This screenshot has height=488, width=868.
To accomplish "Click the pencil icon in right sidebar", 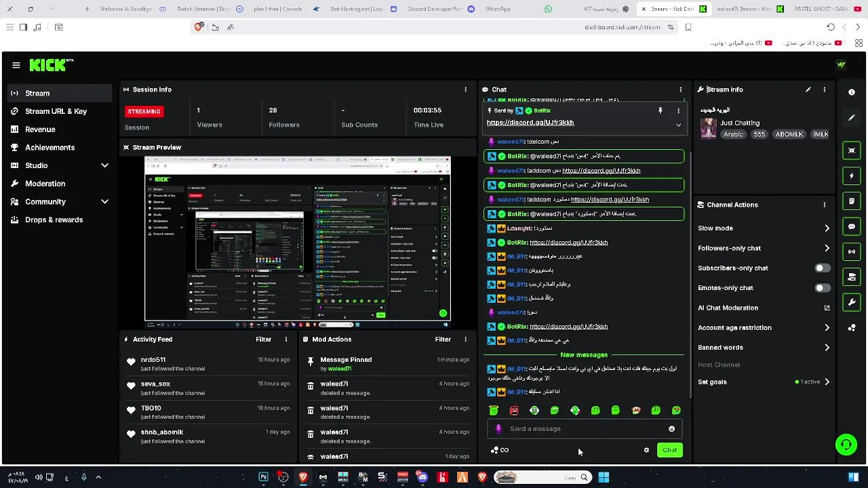I will (x=852, y=118).
